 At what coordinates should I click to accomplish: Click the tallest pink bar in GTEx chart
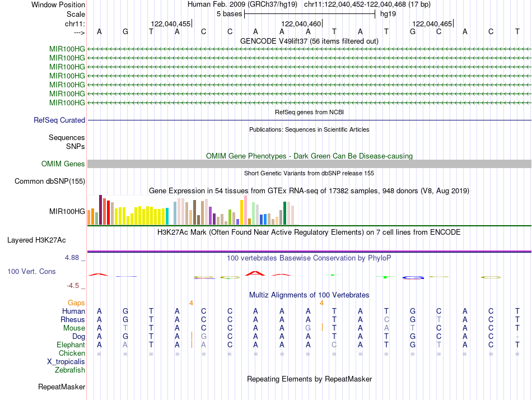246,210
